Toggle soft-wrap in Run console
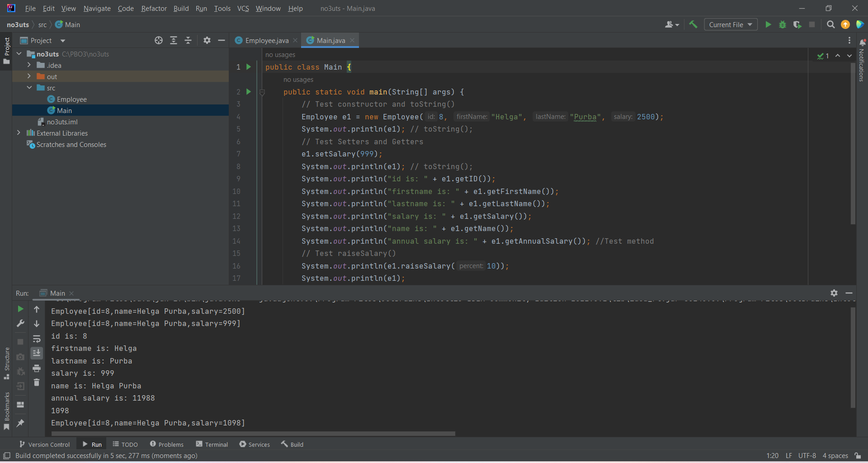868x463 pixels. coord(37,339)
